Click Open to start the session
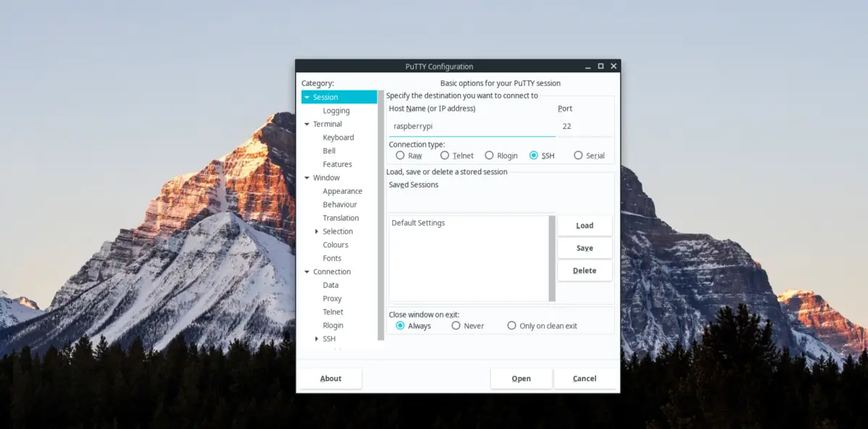The height and width of the screenshot is (429, 868). [521, 378]
